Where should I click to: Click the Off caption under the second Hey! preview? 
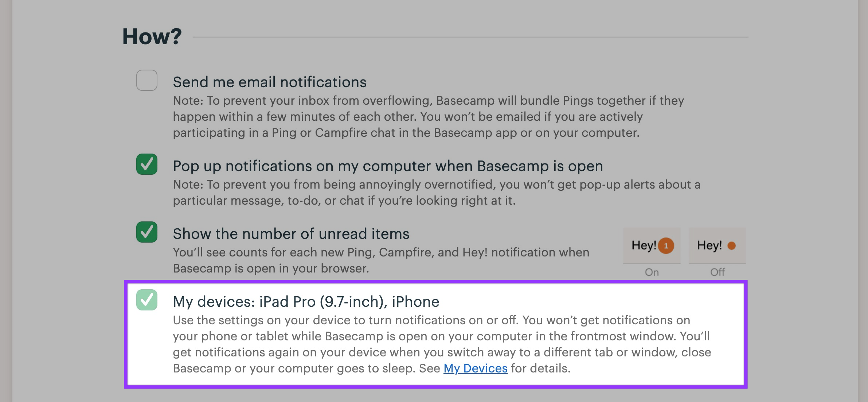coord(716,271)
